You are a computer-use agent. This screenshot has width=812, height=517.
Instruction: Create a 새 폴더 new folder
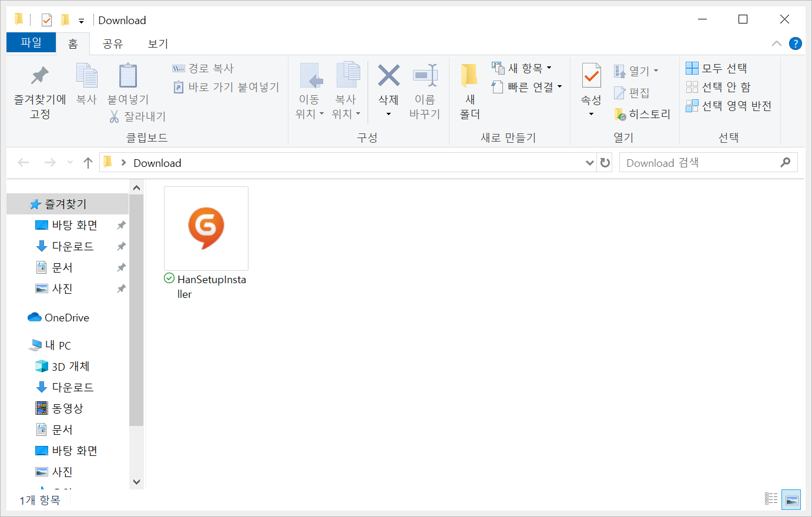tap(469, 91)
